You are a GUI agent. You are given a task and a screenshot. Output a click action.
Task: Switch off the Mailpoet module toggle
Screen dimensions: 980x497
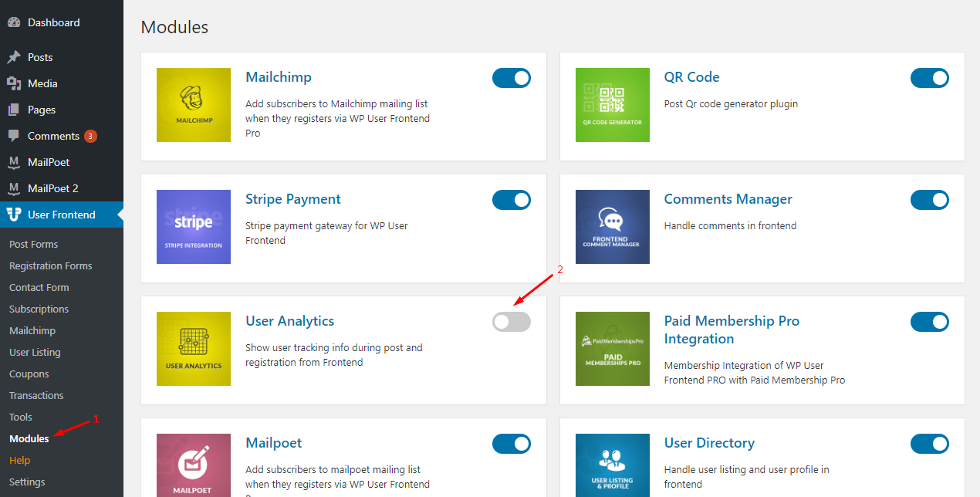pyautogui.click(x=512, y=444)
